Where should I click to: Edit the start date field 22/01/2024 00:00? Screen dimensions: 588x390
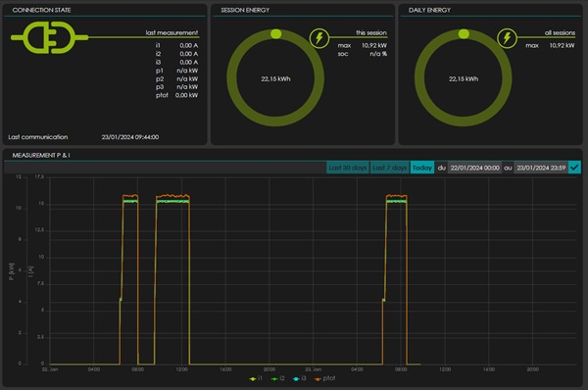474,168
